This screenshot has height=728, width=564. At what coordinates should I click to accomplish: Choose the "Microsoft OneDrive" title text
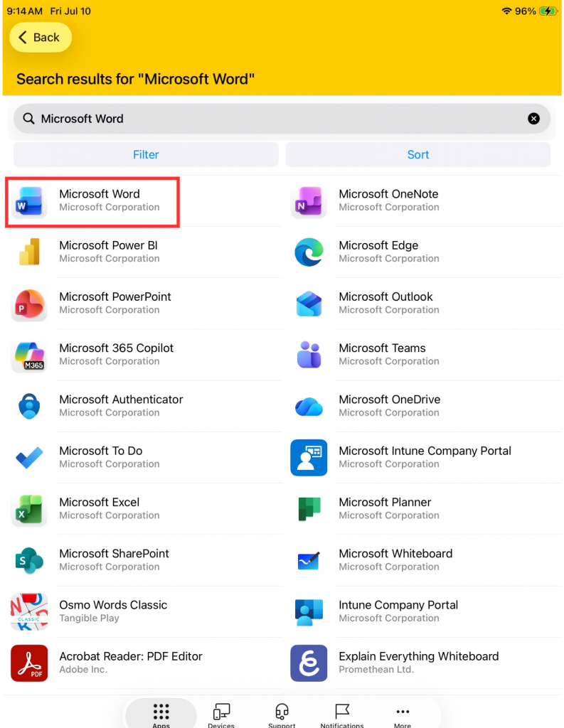pyautogui.click(x=390, y=400)
